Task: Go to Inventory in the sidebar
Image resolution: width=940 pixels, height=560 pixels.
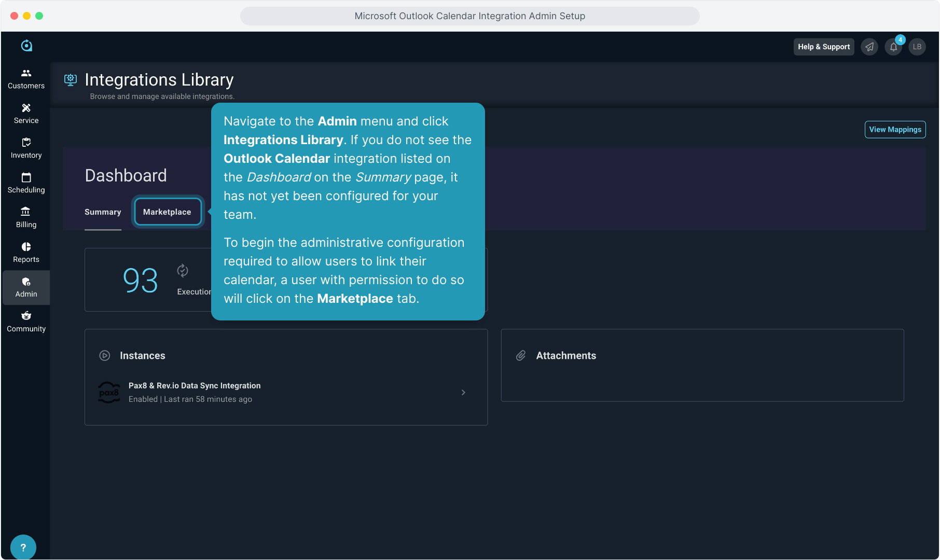Action: tap(26, 148)
